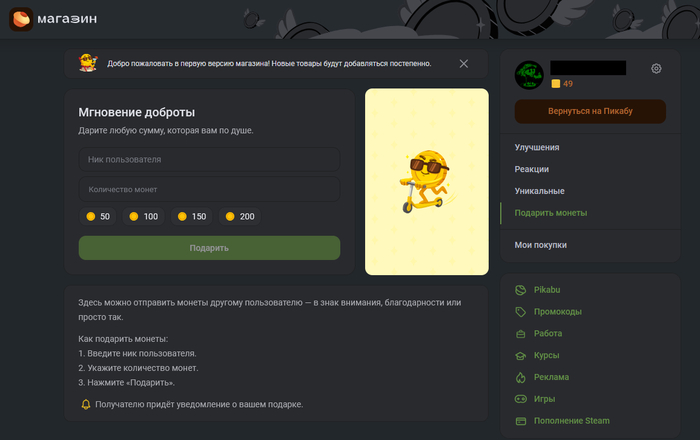Select the 50 coins preset
Screen dimensions: 700x440
[x=98, y=216]
